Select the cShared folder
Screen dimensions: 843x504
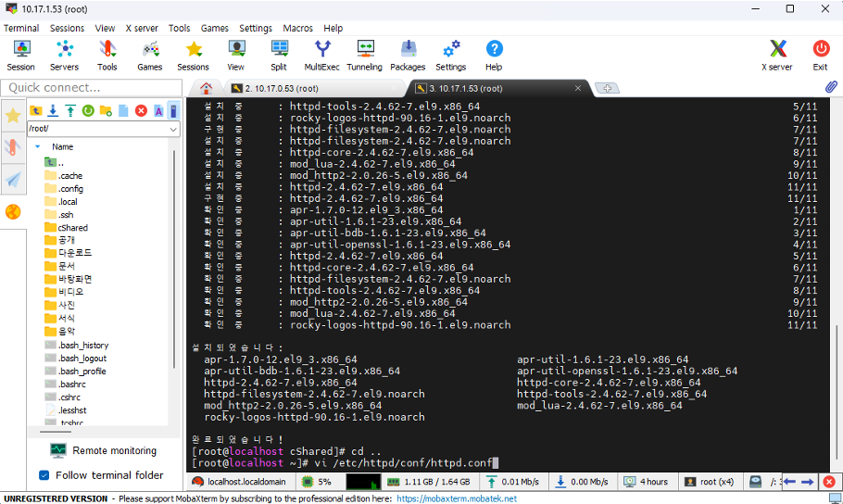click(66, 228)
